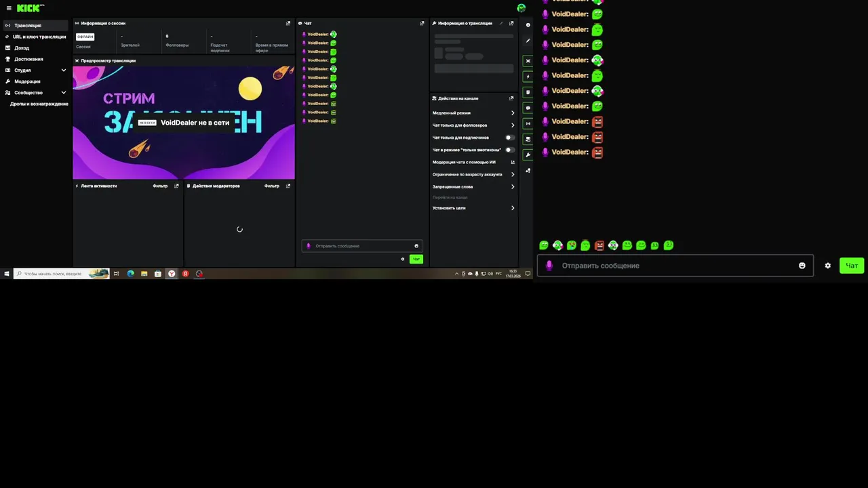Open Ограничение по возрасту аккаунта options
Viewport: 868px width, 488px height.
pos(473,174)
